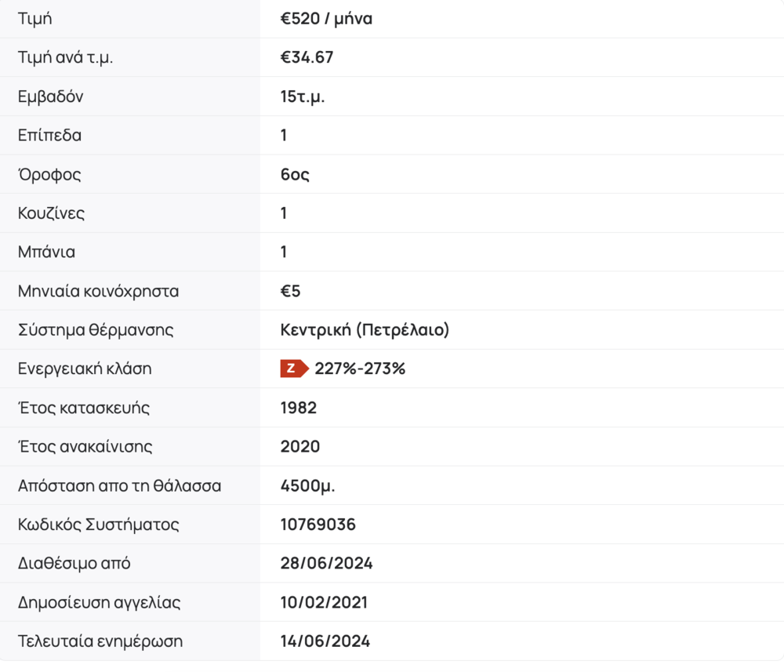The width and height of the screenshot is (784, 672).
Task: Select the €34.67 price per square meter
Action: [x=307, y=58]
